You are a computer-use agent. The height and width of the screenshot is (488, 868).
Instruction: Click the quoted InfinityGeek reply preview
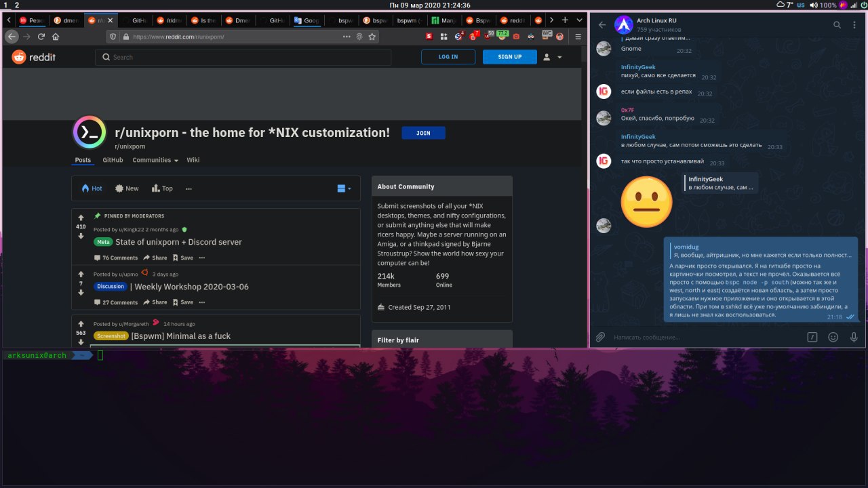pos(721,183)
